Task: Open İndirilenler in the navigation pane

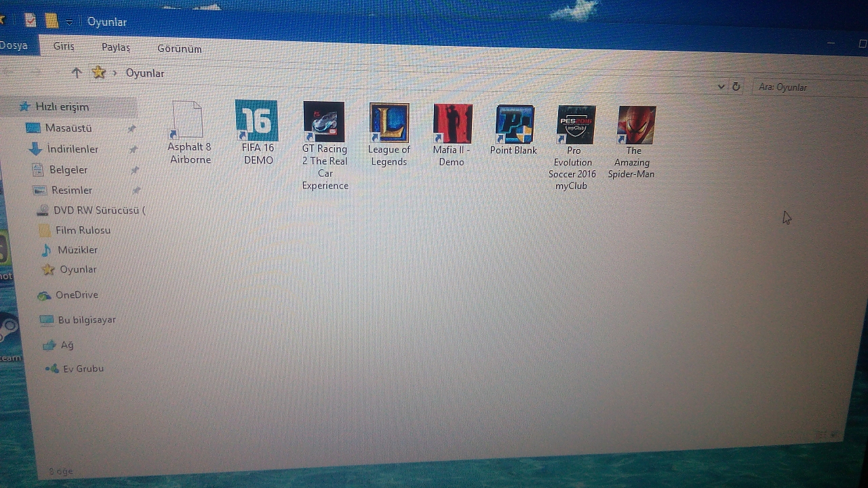Action: click(x=64, y=148)
